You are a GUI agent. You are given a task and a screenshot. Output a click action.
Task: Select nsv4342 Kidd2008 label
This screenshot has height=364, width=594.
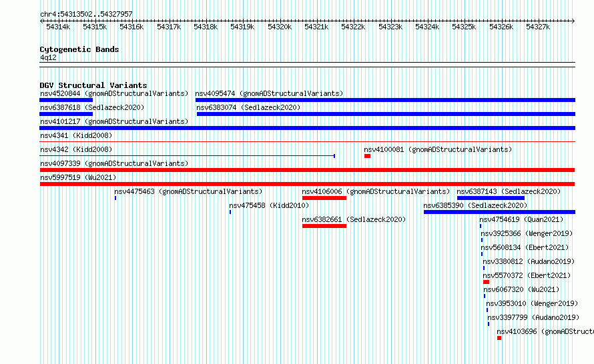76,149
